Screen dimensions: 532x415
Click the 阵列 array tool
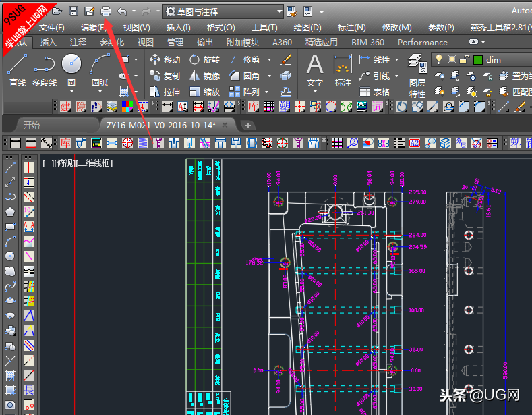pos(244,92)
